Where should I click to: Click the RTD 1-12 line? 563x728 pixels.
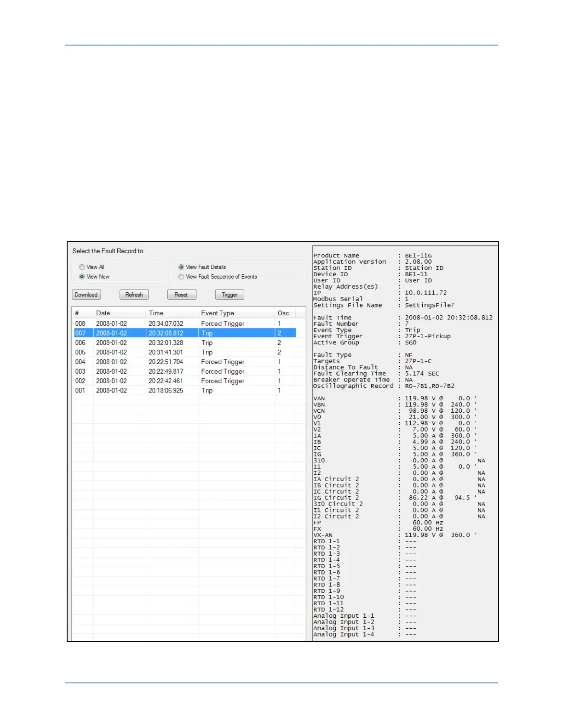pos(365,609)
